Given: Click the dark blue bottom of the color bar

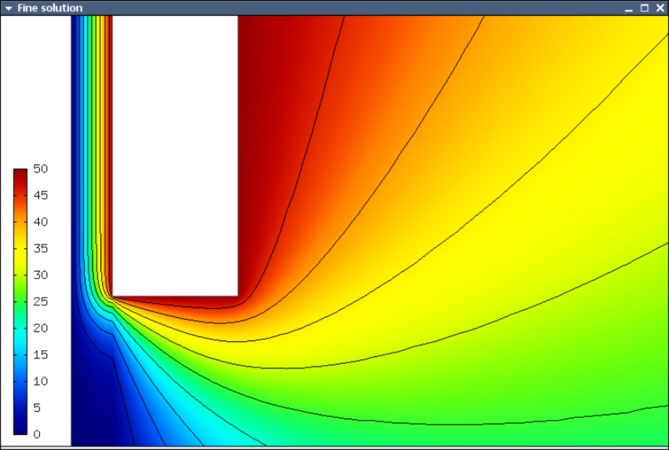Looking at the screenshot, I should (x=20, y=428).
